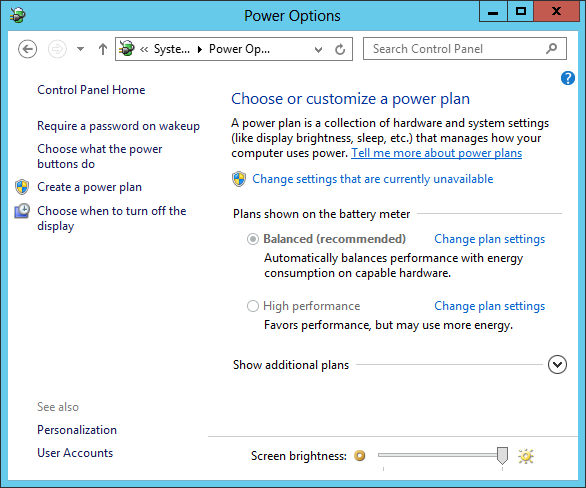This screenshot has height=488, width=586.
Task: Click the bright sun brightness icon
Action: 525,456
